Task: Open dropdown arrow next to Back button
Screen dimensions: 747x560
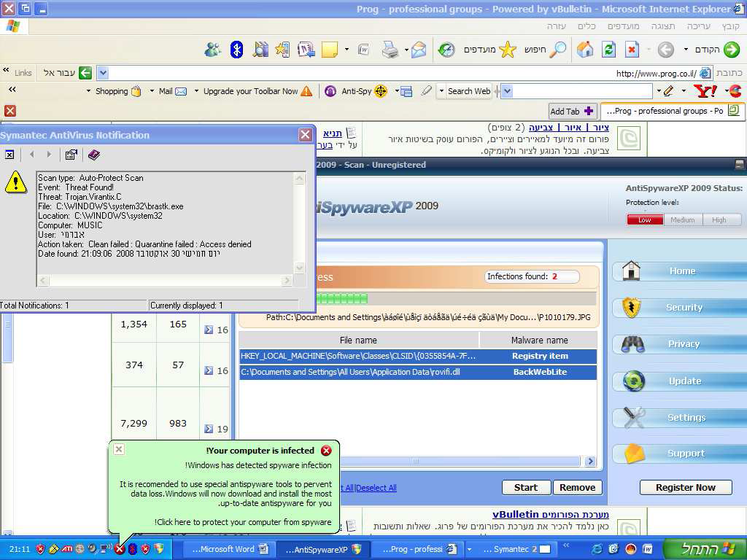Action: pos(686,50)
